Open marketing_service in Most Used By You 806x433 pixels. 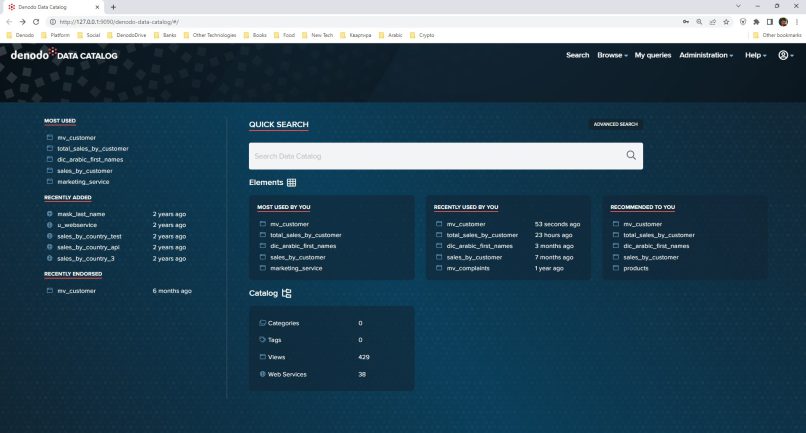pos(296,268)
